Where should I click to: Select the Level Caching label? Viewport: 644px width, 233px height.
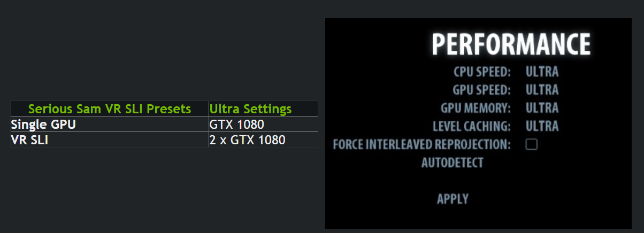pos(472,126)
